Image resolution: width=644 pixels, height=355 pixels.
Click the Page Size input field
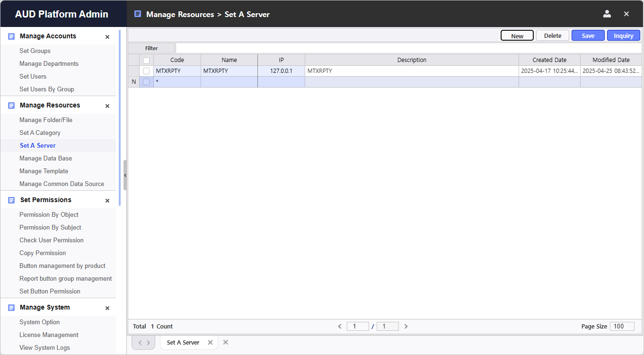tap(622, 326)
